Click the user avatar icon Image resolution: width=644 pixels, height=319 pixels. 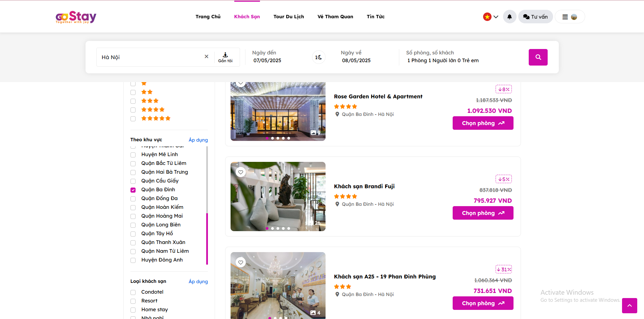574,17
